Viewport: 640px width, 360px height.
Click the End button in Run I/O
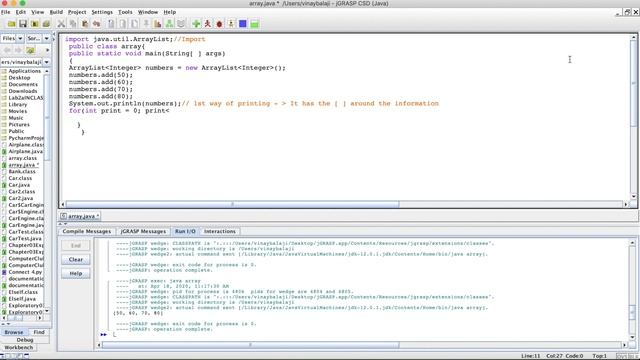tap(76, 246)
